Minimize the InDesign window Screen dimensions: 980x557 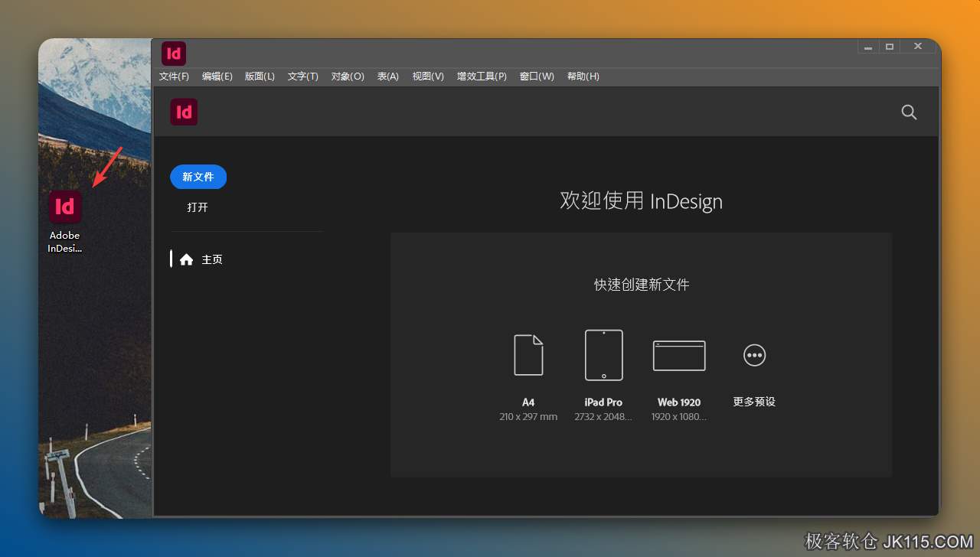pyautogui.click(x=868, y=47)
